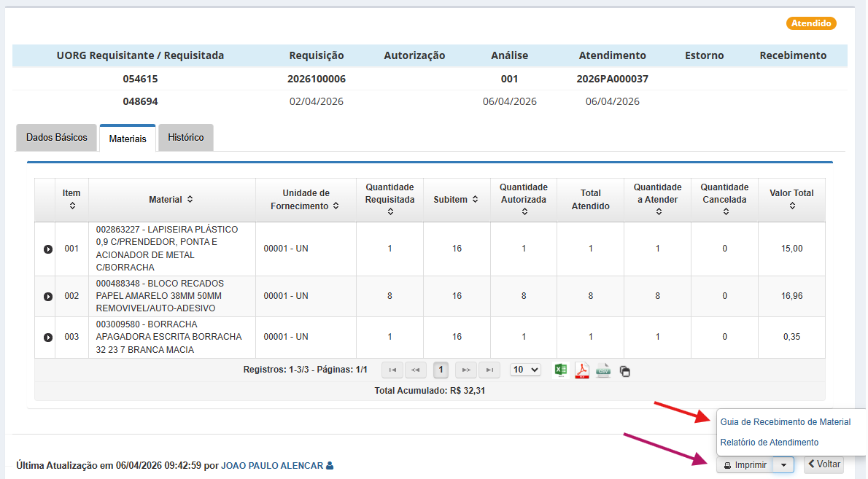Expand row details for item 003
Image resolution: width=868 pixels, height=479 pixels.
point(48,338)
